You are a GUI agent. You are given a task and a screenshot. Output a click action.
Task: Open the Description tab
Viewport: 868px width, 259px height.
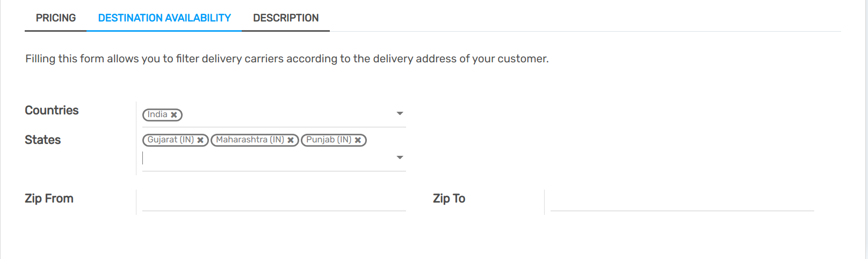click(286, 18)
